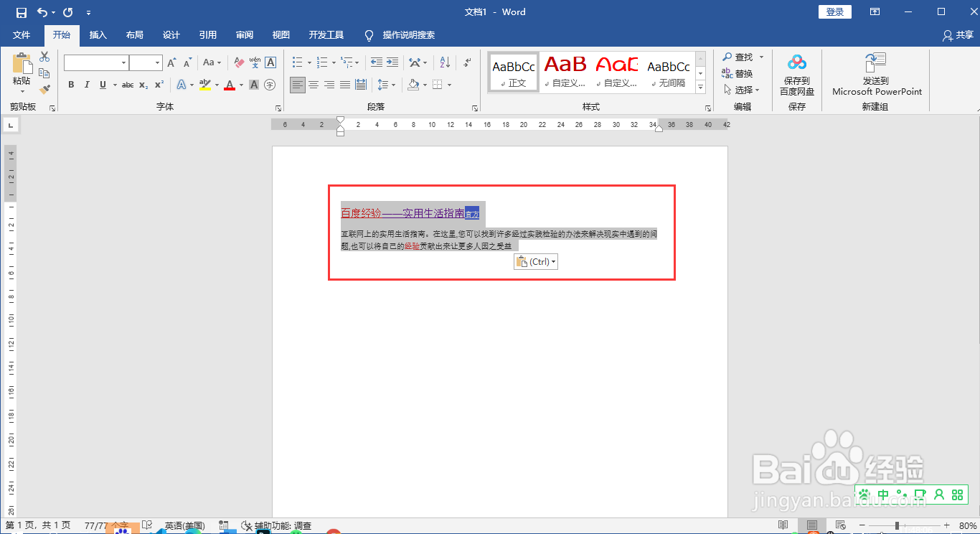Switch to the Layout (布局) tab
Image resolution: width=980 pixels, height=534 pixels.
pos(134,35)
